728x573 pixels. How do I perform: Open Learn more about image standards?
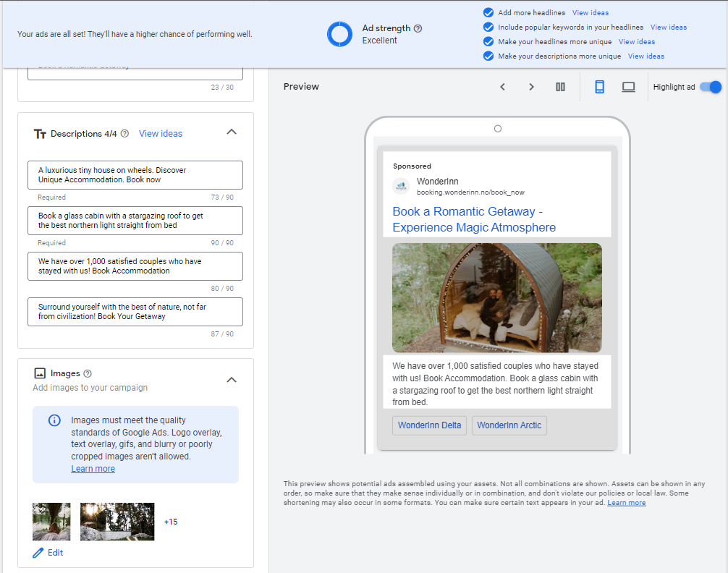coord(93,469)
